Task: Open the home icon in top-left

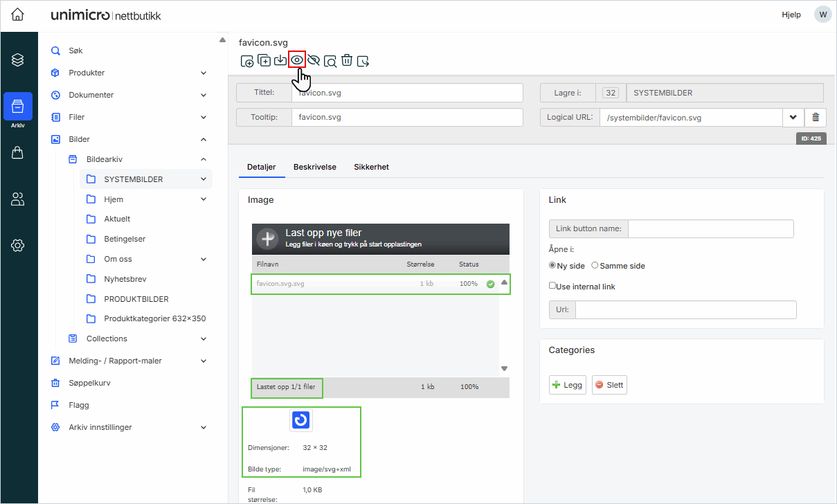Action: coord(18,15)
